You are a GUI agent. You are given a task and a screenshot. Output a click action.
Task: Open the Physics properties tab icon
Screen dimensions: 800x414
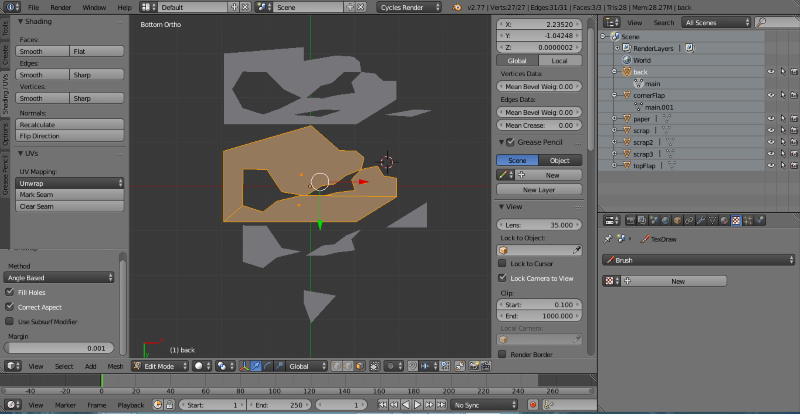click(x=759, y=221)
